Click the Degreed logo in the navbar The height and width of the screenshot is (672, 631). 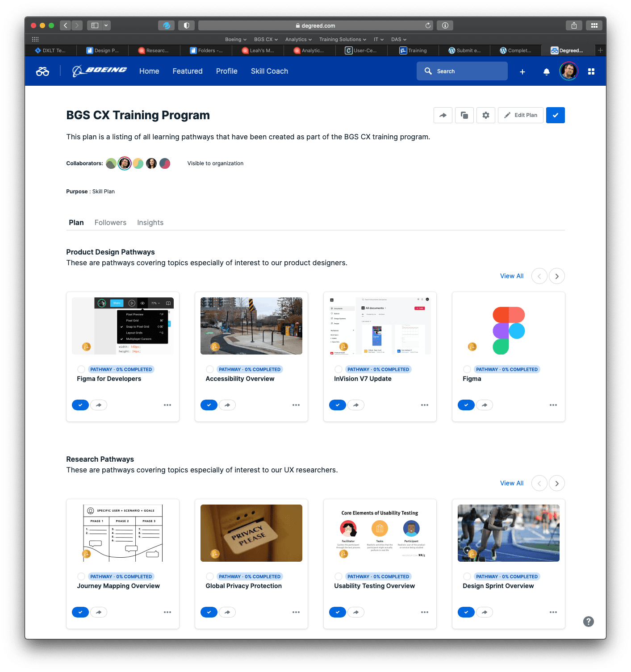coord(42,71)
